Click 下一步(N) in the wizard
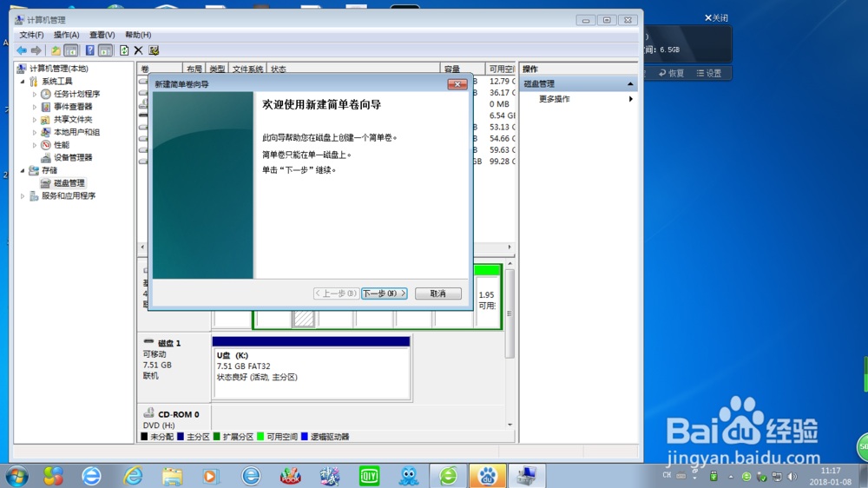Image resolution: width=868 pixels, height=488 pixels. [x=385, y=293]
